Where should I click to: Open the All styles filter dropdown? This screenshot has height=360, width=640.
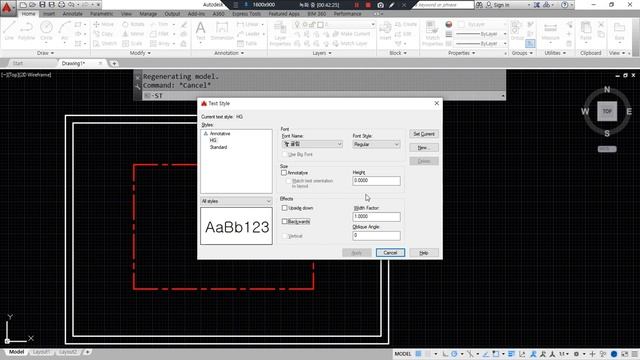pos(236,201)
